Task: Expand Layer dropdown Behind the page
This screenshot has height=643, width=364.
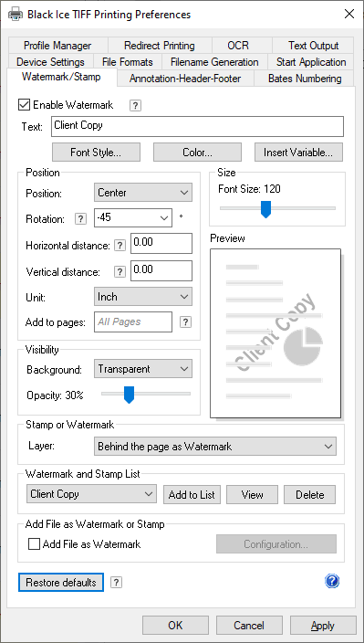Action: coord(215,446)
